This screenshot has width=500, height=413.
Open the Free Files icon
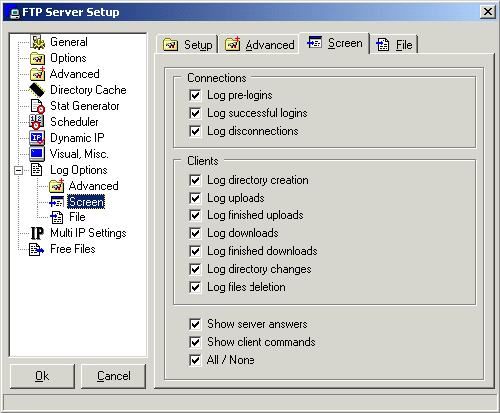pos(37,249)
